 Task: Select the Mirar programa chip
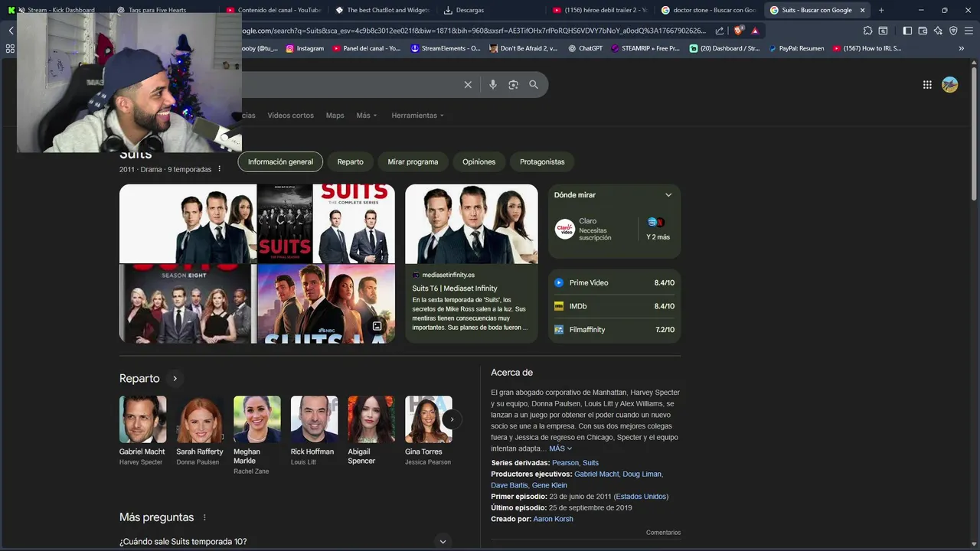click(x=413, y=161)
